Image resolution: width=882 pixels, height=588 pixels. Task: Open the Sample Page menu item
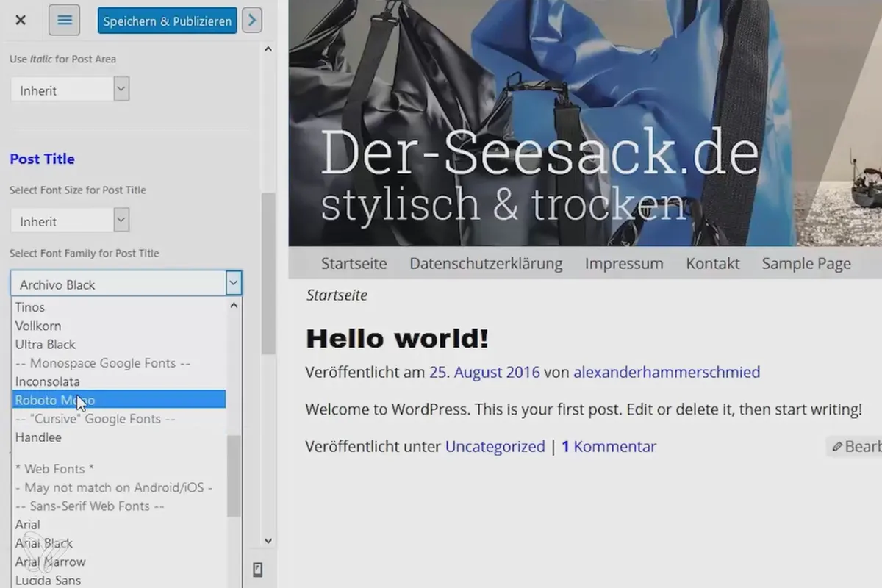pos(806,263)
